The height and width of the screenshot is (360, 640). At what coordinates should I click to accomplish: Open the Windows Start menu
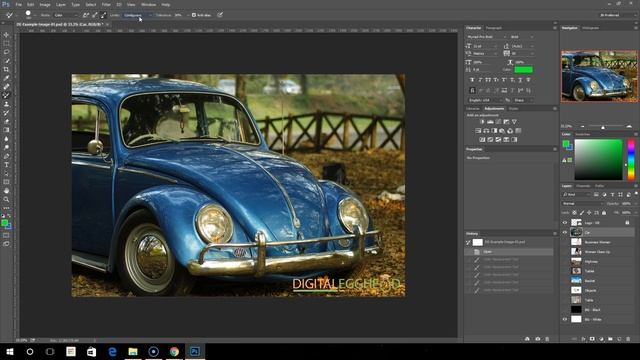[10, 351]
